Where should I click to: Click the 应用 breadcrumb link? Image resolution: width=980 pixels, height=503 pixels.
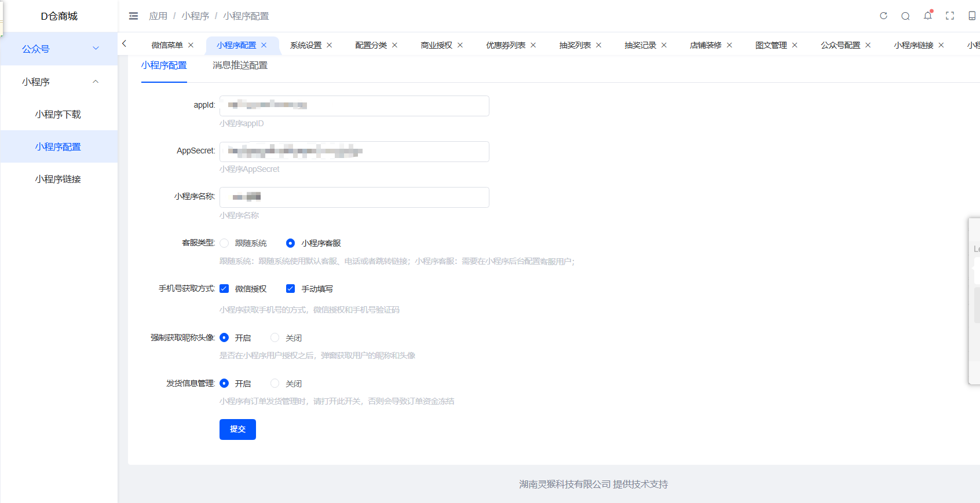158,16
